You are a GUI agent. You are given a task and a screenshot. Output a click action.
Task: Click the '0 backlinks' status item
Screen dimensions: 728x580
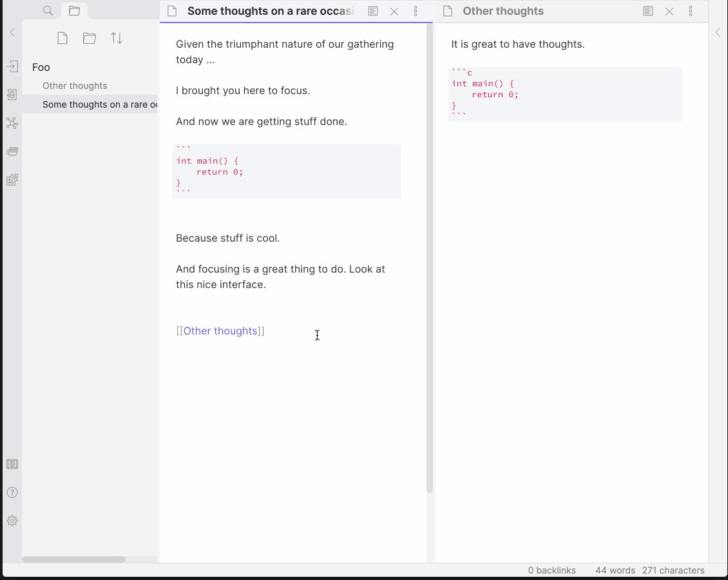tap(551, 570)
